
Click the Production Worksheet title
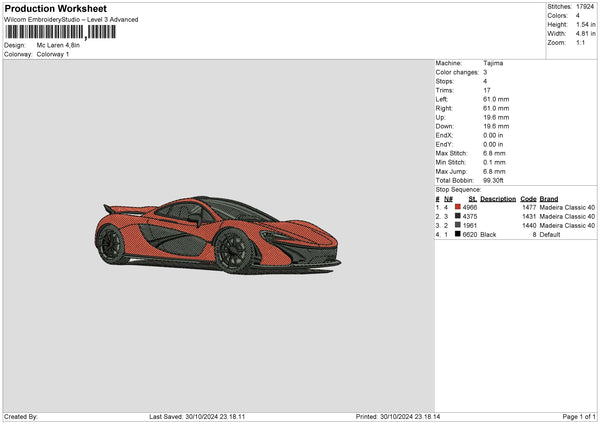(x=55, y=9)
